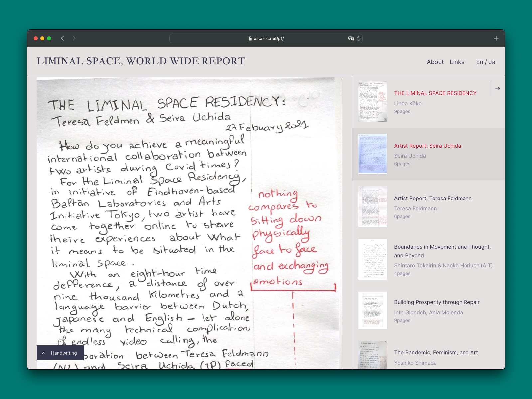Select En language option
Image resolution: width=532 pixels, height=399 pixels.
(x=479, y=62)
